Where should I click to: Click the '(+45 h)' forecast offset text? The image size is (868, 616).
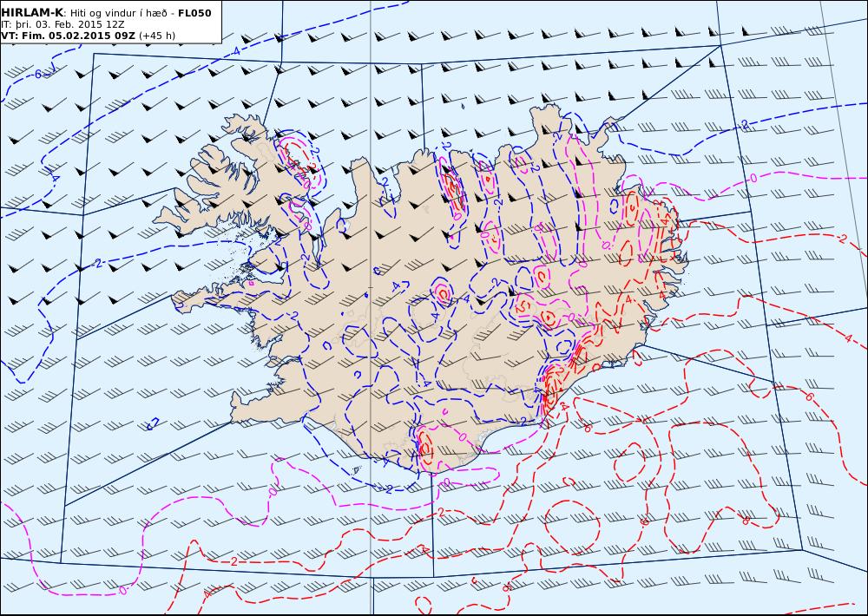(156, 36)
